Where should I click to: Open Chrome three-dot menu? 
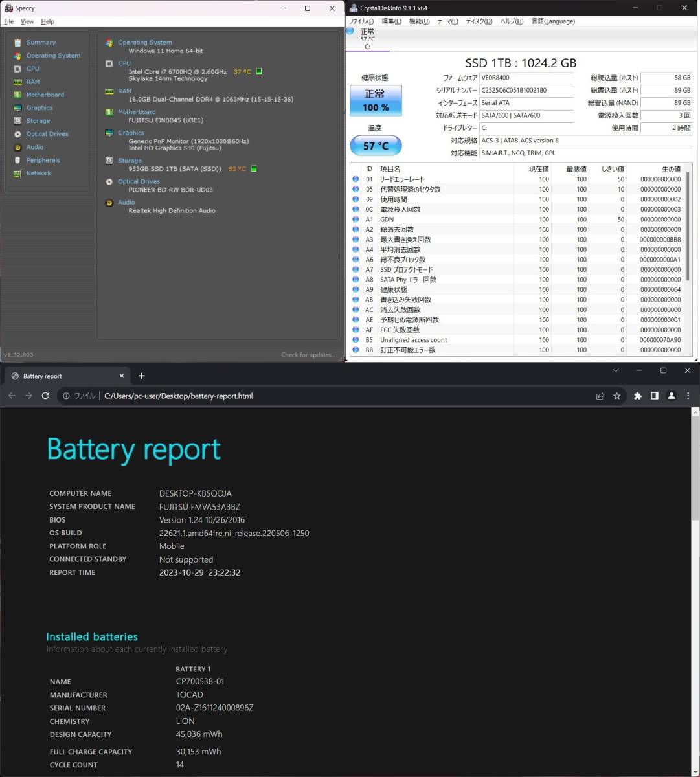pos(688,396)
